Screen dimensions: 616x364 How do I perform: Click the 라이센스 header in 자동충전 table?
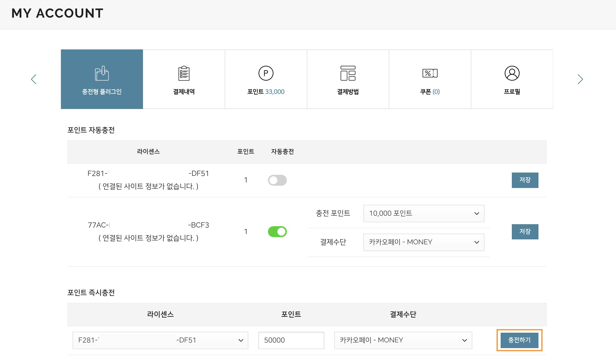[148, 151]
